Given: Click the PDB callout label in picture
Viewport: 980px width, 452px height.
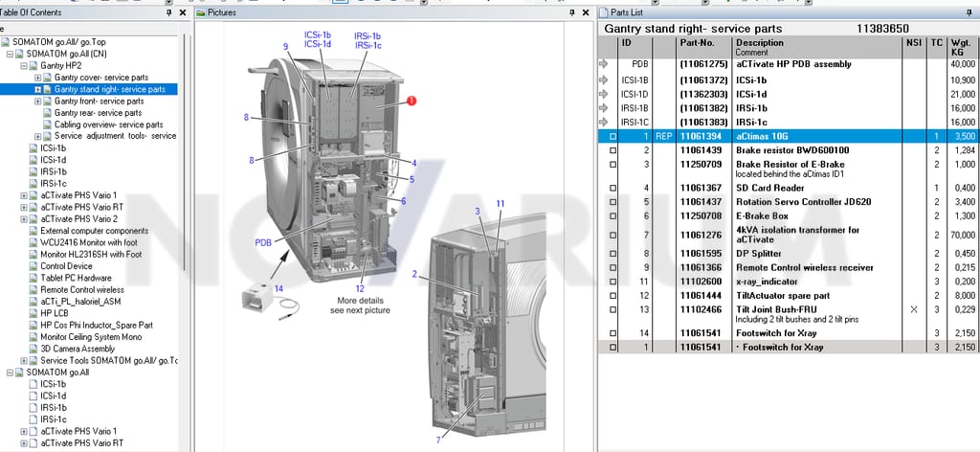Looking at the screenshot, I should 263,242.
